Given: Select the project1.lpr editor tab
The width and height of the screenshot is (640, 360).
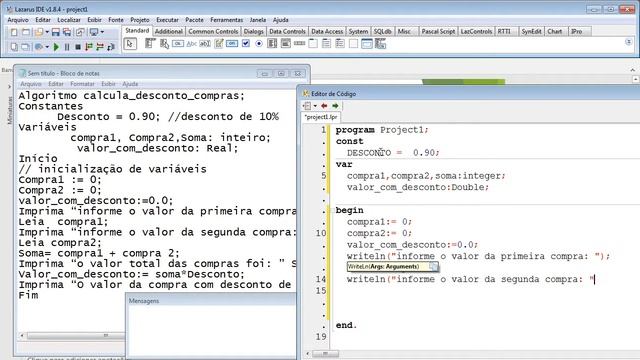Looking at the screenshot, I should (321, 117).
